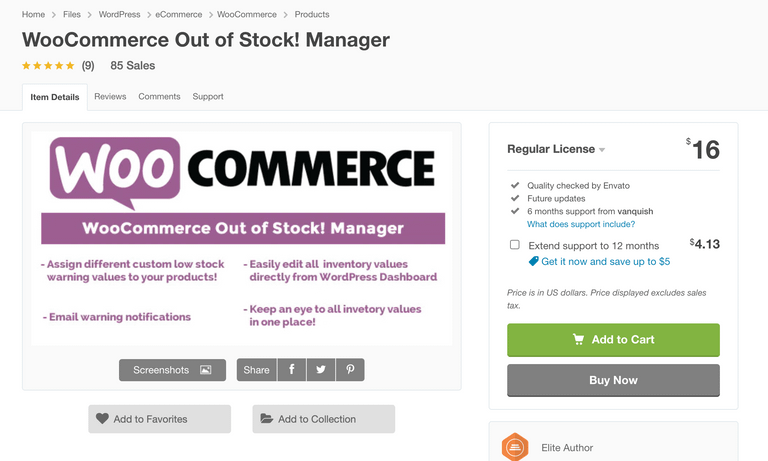Click the star rating icons
Image resolution: width=768 pixels, height=461 pixels.
click(x=48, y=66)
